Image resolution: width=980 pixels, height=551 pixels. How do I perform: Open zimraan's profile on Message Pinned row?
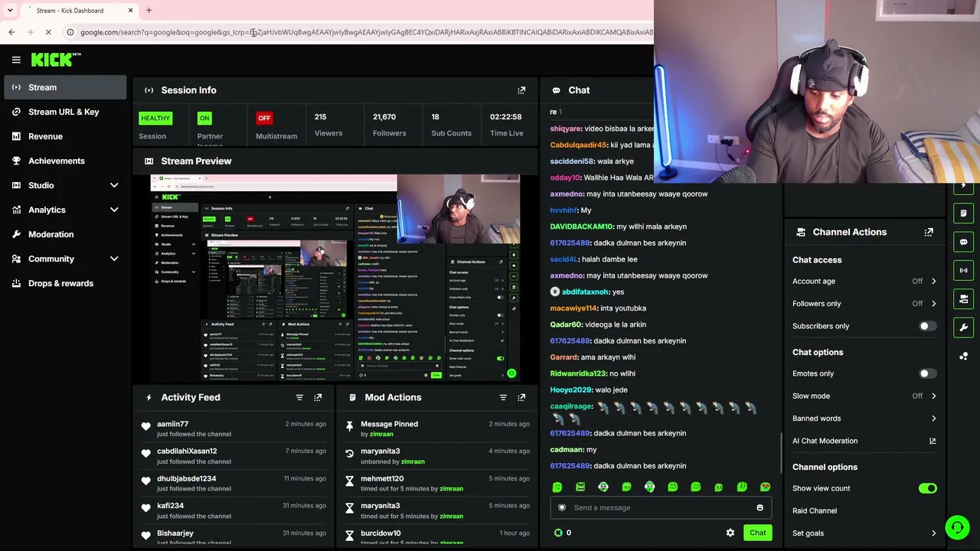(x=381, y=434)
